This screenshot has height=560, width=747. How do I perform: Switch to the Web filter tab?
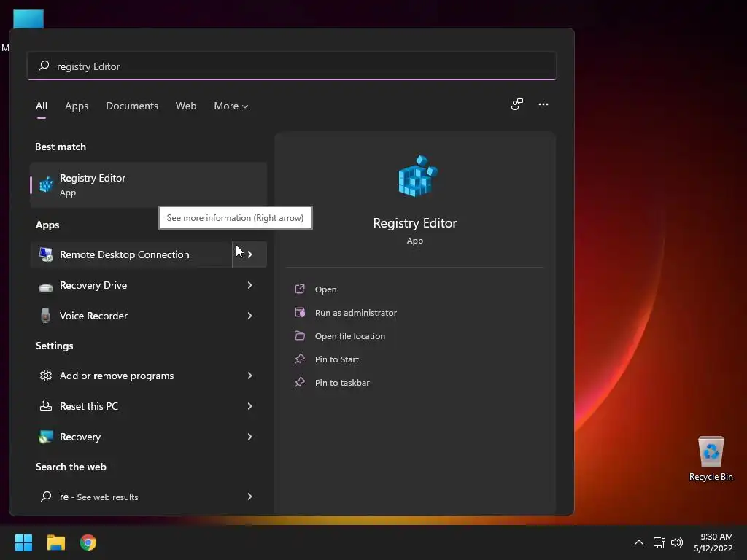(x=186, y=106)
